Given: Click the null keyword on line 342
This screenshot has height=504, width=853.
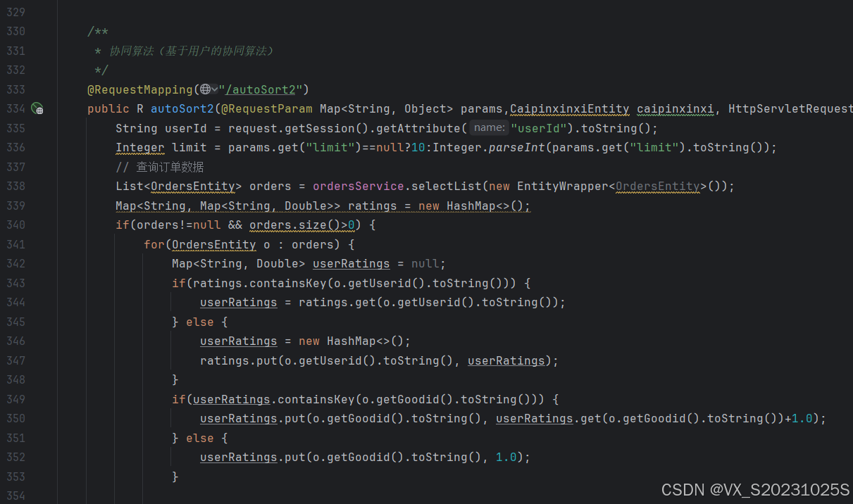Looking at the screenshot, I should click(x=425, y=263).
